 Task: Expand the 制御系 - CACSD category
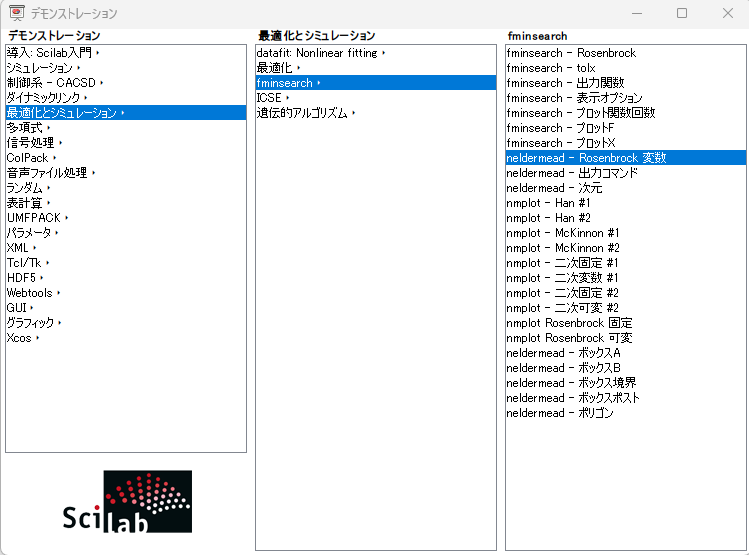tap(52, 83)
